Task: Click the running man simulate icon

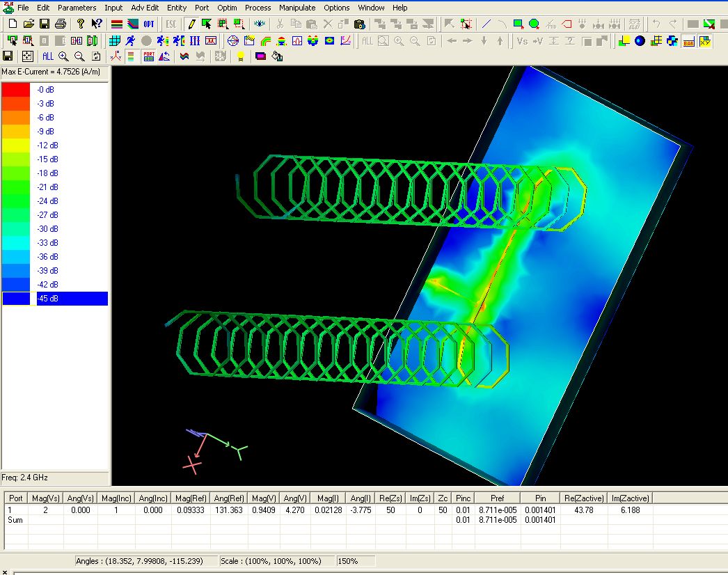Action: pos(130,41)
